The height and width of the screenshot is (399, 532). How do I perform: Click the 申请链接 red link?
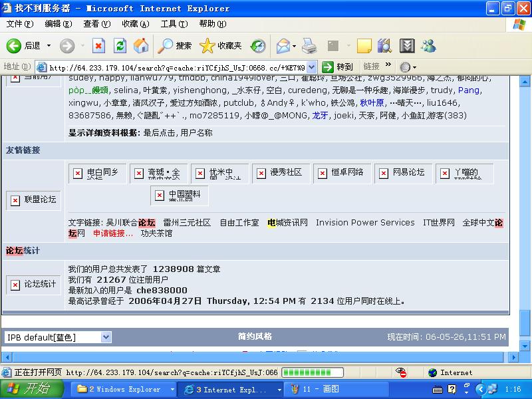(113, 233)
